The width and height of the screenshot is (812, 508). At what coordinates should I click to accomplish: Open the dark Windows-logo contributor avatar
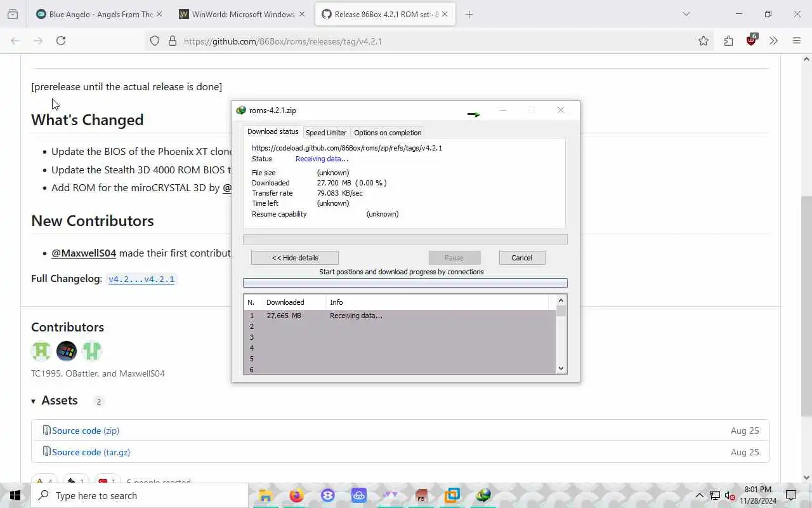(x=67, y=351)
